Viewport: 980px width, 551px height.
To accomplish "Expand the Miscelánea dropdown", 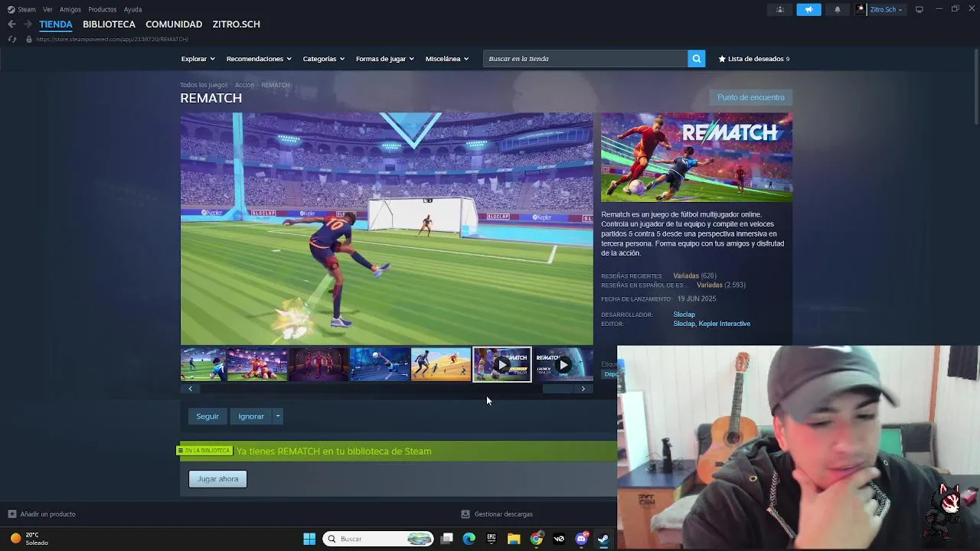I will coord(446,59).
